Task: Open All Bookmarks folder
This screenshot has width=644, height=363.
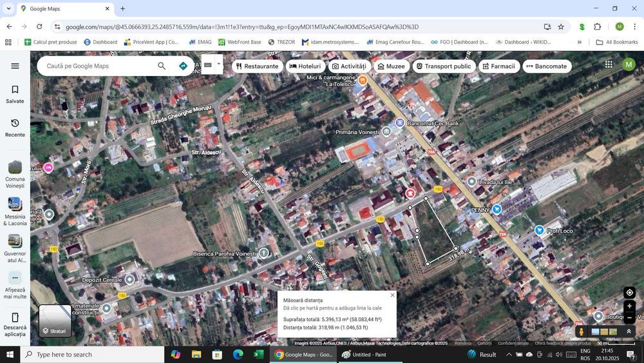Action: [x=616, y=42]
